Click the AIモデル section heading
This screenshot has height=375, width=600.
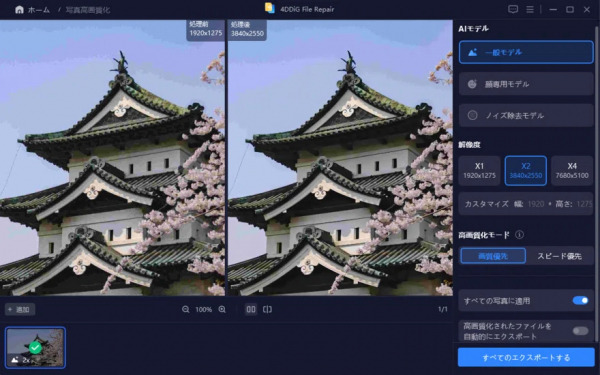coord(473,29)
